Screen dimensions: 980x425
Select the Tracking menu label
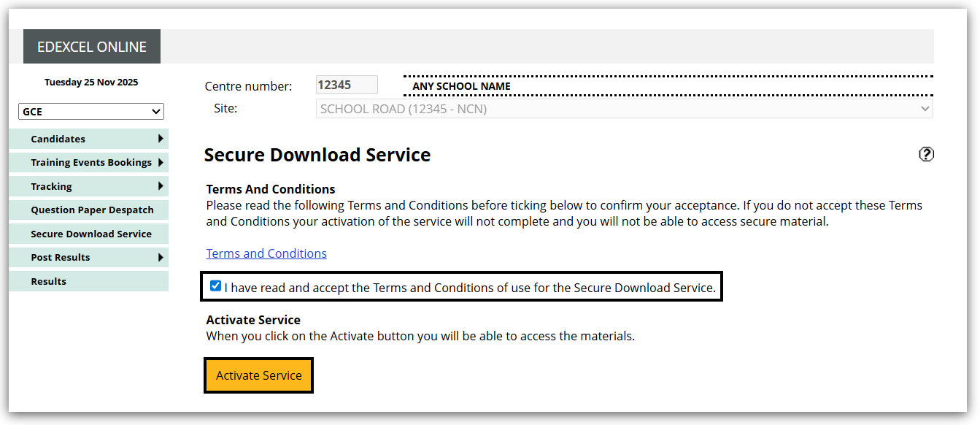pyautogui.click(x=51, y=186)
